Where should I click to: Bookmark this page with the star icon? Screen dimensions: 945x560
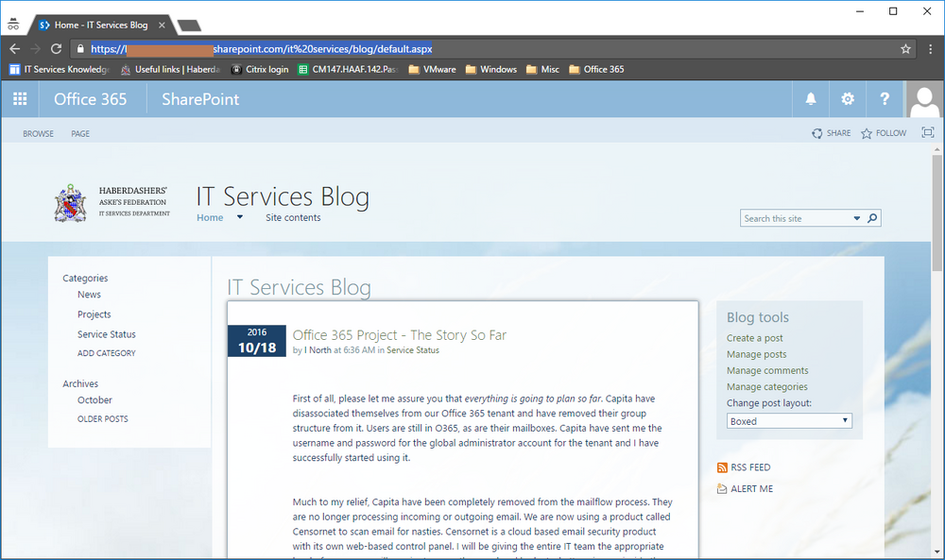[x=905, y=49]
